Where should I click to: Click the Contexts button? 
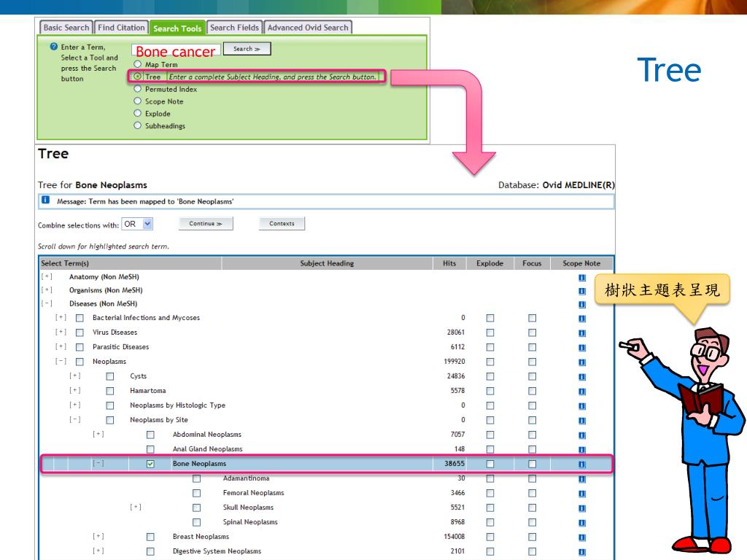click(282, 224)
